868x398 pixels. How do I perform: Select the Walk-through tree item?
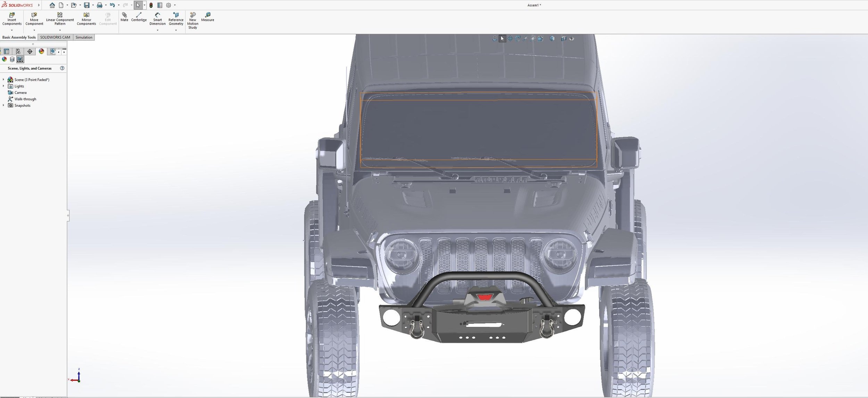pos(25,99)
